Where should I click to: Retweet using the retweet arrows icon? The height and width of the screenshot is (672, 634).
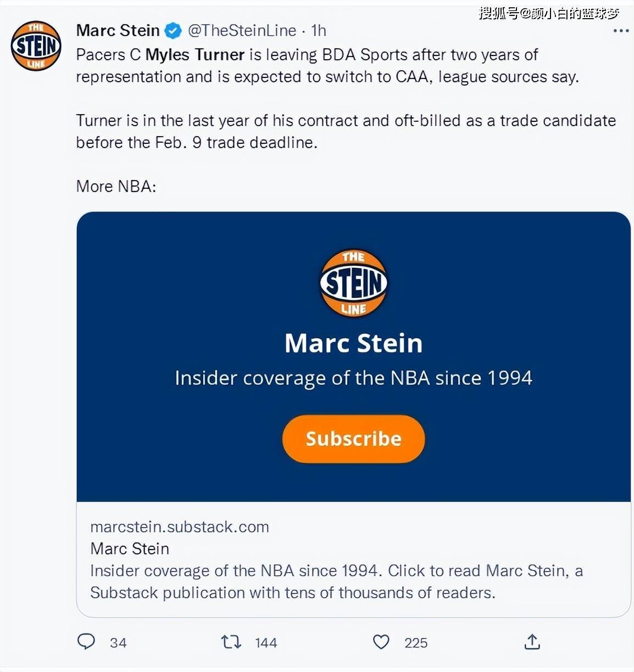[231, 641]
